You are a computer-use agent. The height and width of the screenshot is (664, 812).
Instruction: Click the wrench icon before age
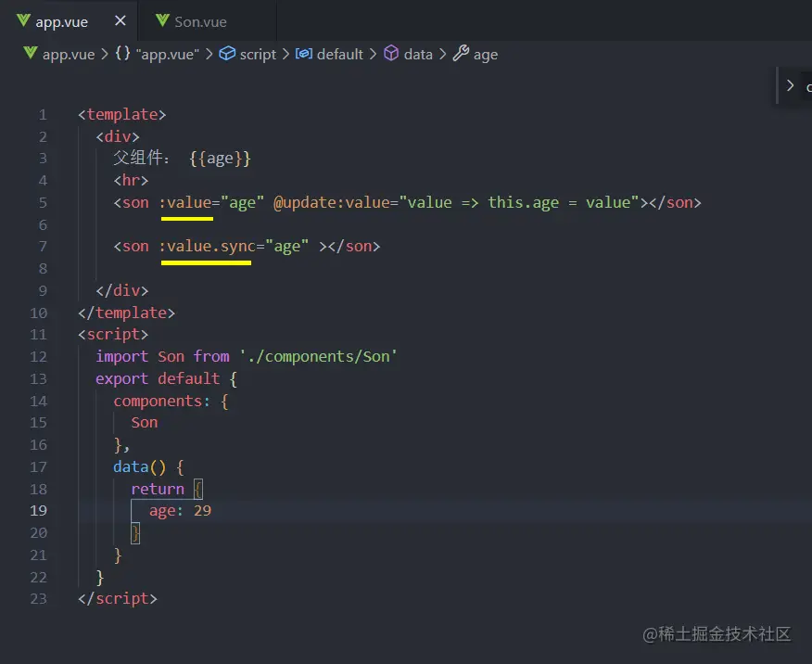(461, 54)
